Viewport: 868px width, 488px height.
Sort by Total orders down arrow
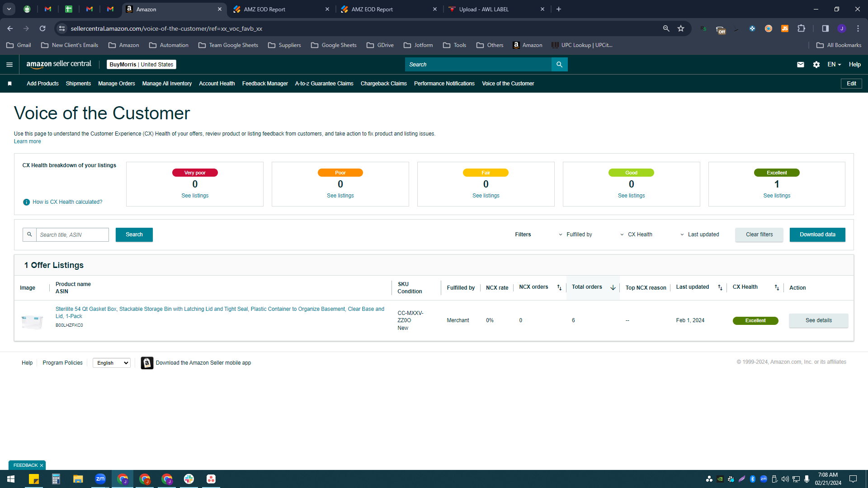pos(613,287)
